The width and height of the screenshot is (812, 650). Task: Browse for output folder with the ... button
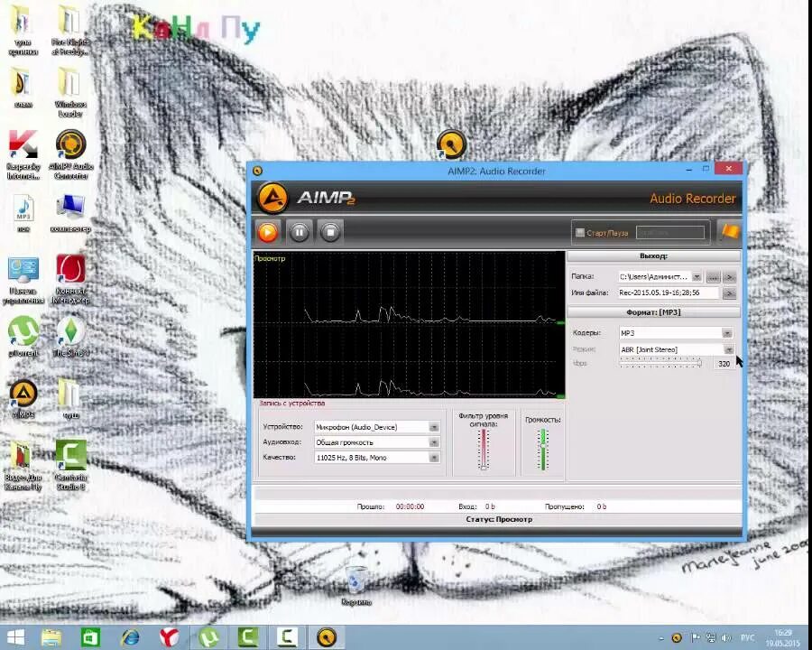click(x=714, y=277)
